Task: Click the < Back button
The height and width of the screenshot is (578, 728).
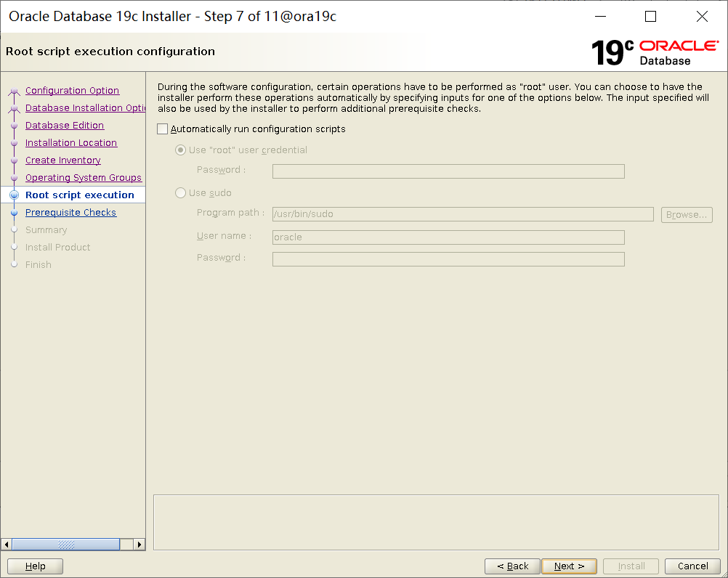Action: pyautogui.click(x=512, y=566)
